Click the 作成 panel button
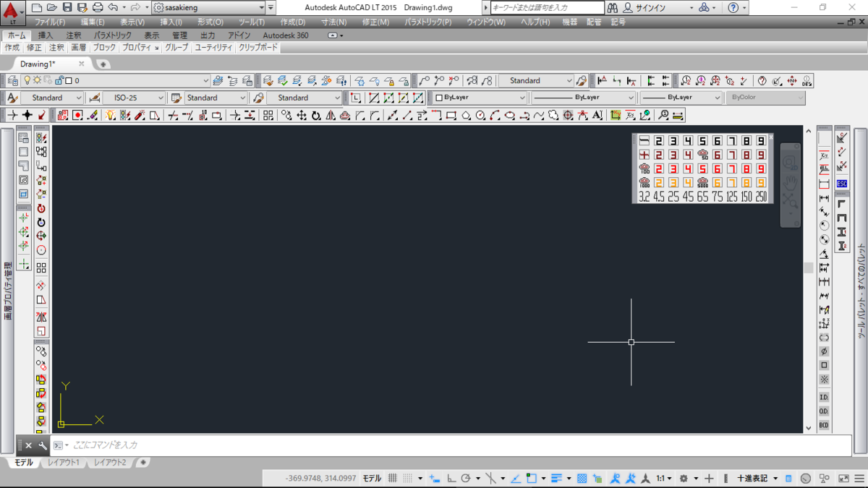 pyautogui.click(x=12, y=47)
